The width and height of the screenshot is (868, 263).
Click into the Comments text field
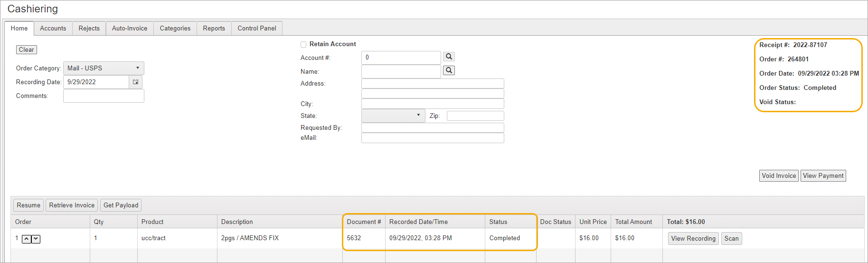pos(104,96)
